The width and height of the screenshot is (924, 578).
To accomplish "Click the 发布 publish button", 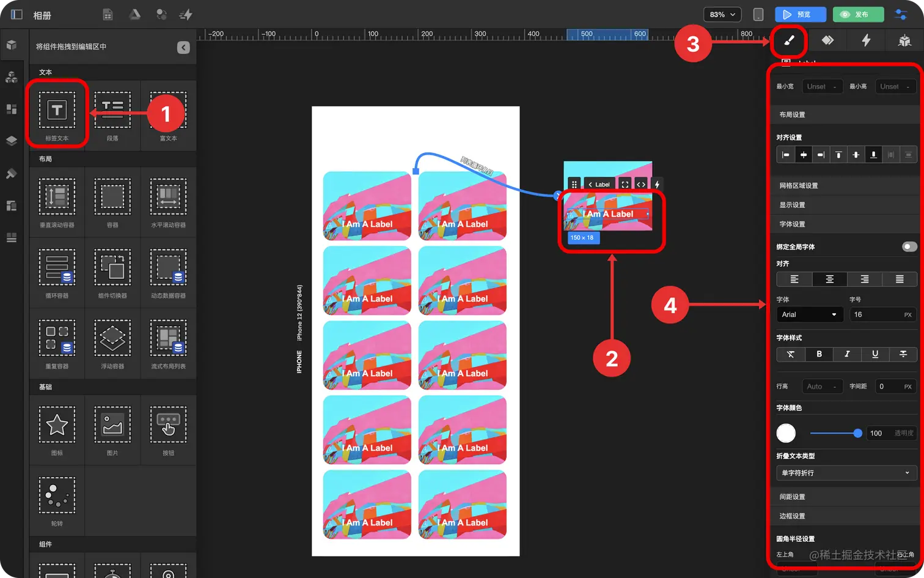I will point(858,14).
